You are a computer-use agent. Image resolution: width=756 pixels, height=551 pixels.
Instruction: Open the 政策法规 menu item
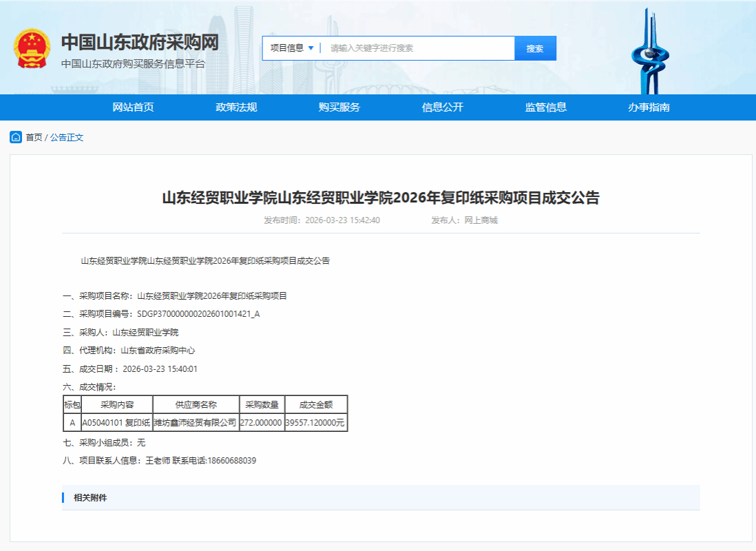point(236,107)
